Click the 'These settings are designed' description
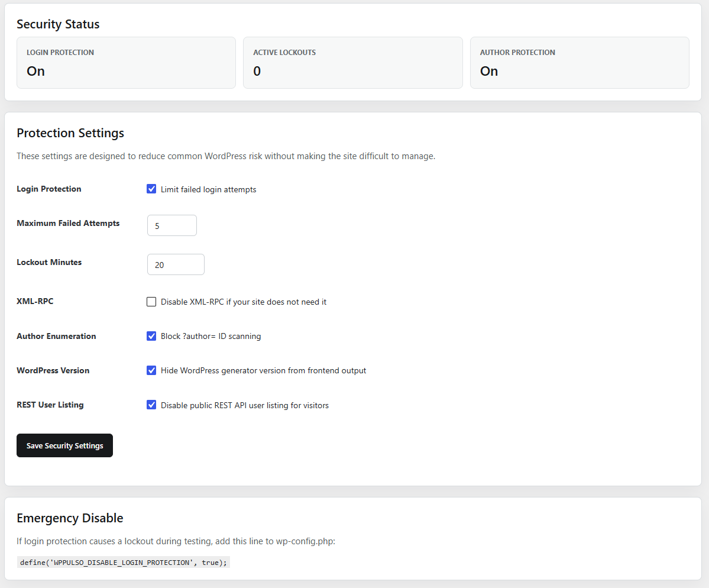The image size is (709, 588). [x=226, y=156]
